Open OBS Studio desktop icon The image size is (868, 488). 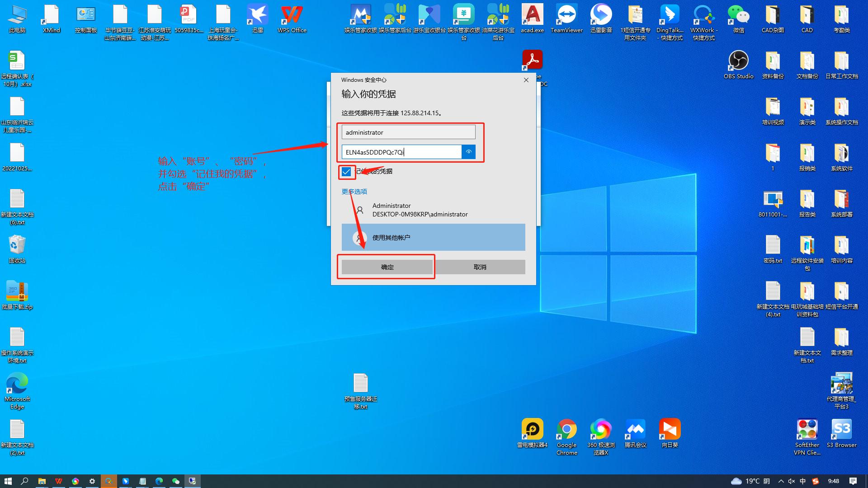(739, 65)
